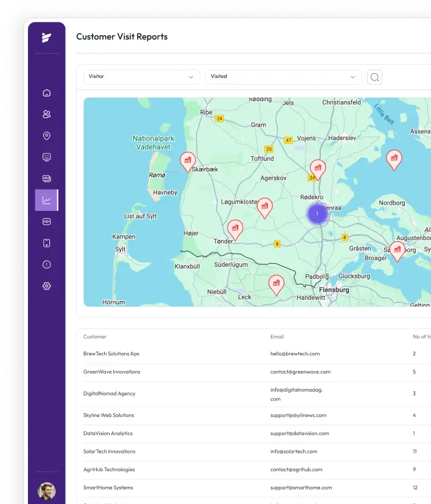
Task: Click the BrewTech Solutions Aps row
Action: pyautogui.click(x=111, y=353)
